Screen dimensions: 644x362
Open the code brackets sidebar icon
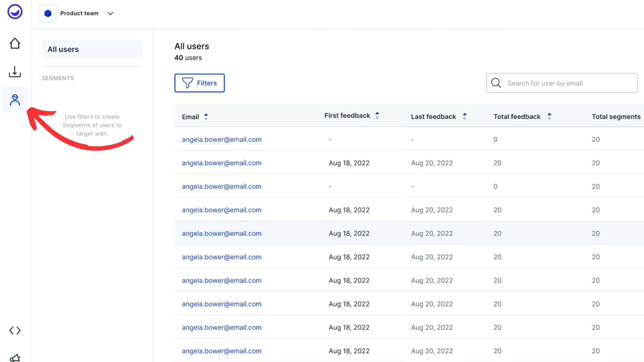[x=15, y=330]
